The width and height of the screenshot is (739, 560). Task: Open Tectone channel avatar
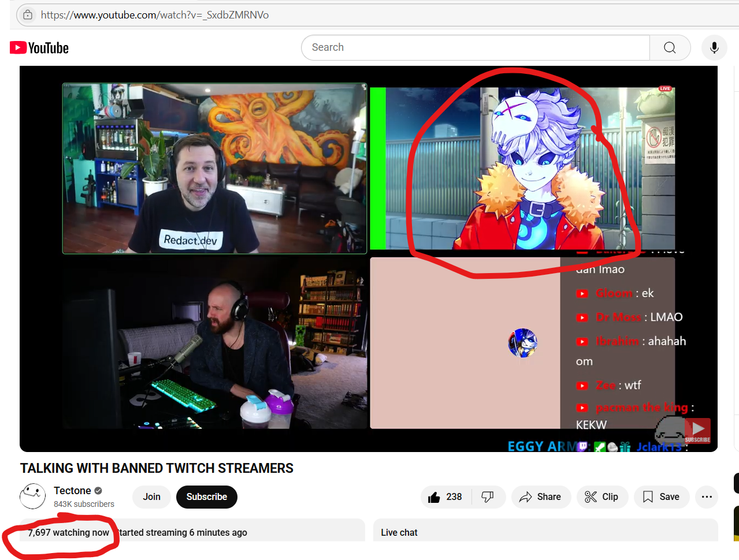pyautogui.click(x=33, y=496)
